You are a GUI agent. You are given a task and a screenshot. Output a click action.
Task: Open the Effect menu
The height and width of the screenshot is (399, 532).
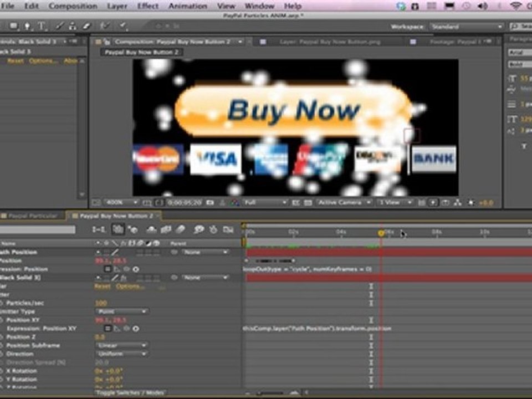pyautogui.click(x=147, y=6)
